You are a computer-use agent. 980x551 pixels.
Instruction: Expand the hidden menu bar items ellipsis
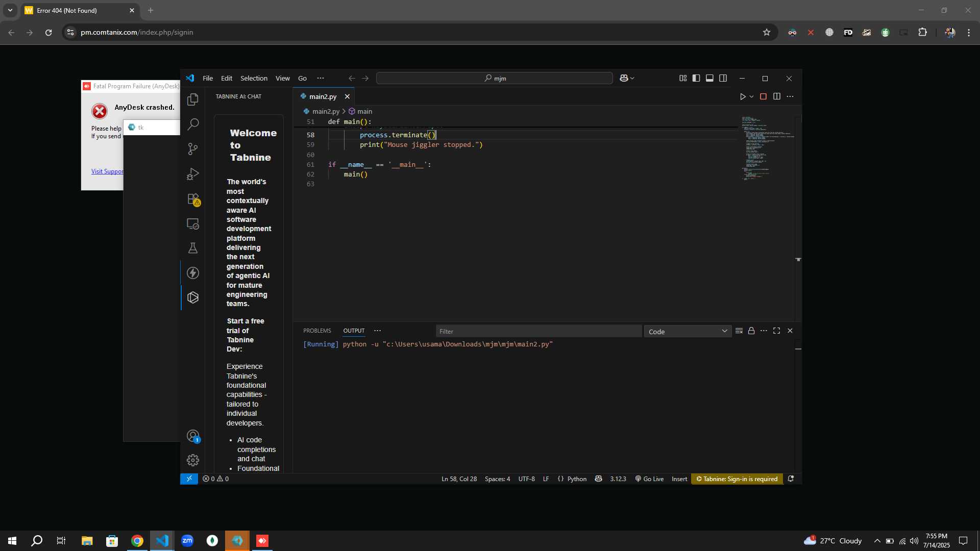[321, 78]
